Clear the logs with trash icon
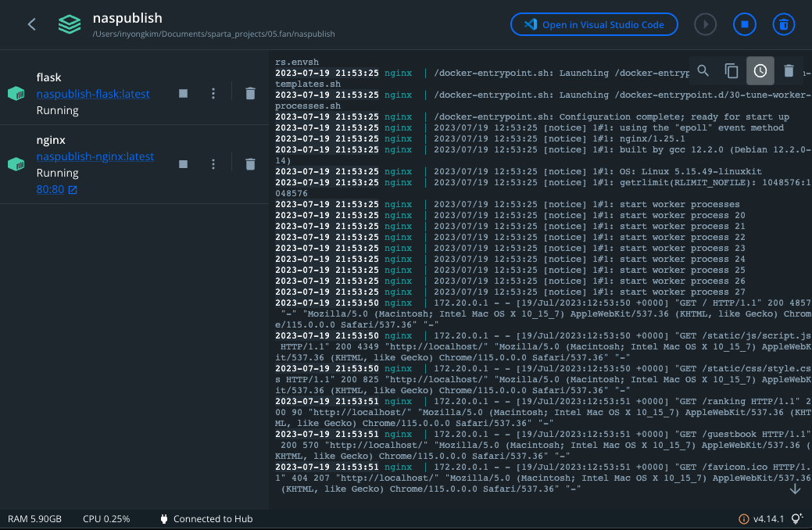The height and width of the screenshot is (530, 812). [x=789, y=70]
